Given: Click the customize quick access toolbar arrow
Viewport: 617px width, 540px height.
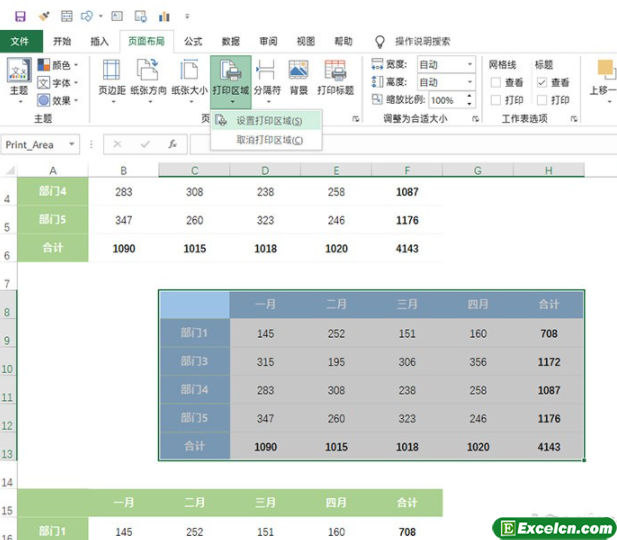Looking at the screenshot, I should click(x=187, y=16).
